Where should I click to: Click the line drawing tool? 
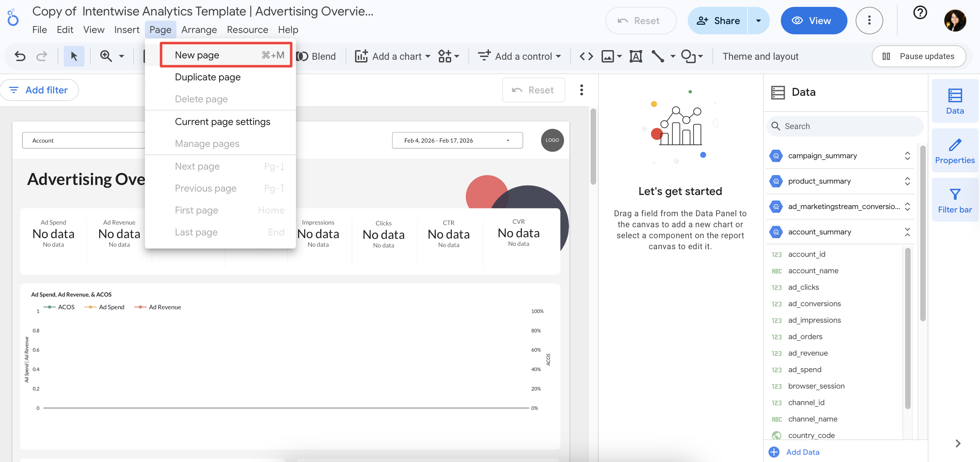[658, 56]
